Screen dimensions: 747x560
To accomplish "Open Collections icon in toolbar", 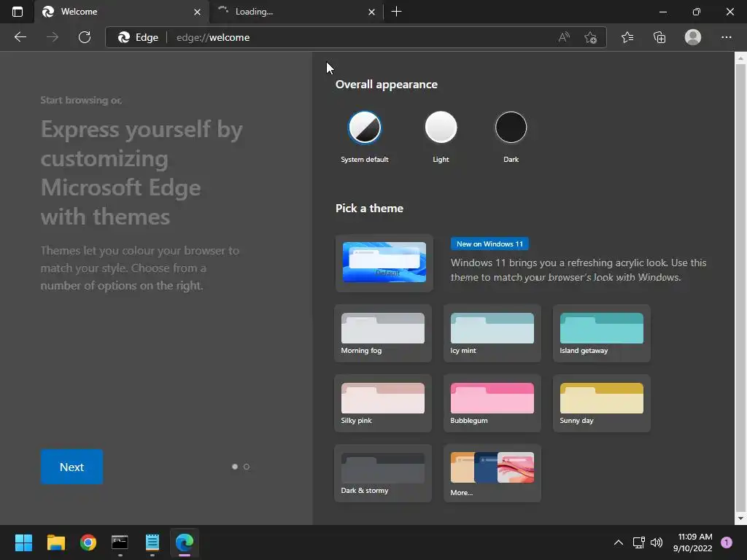I will pos(659,37).
